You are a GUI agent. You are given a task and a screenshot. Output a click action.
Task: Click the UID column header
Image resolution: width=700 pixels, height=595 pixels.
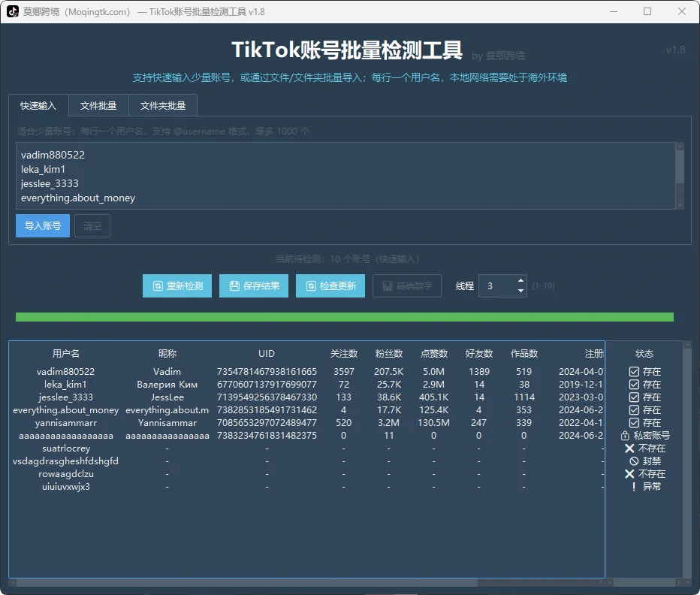coord(267,354)
